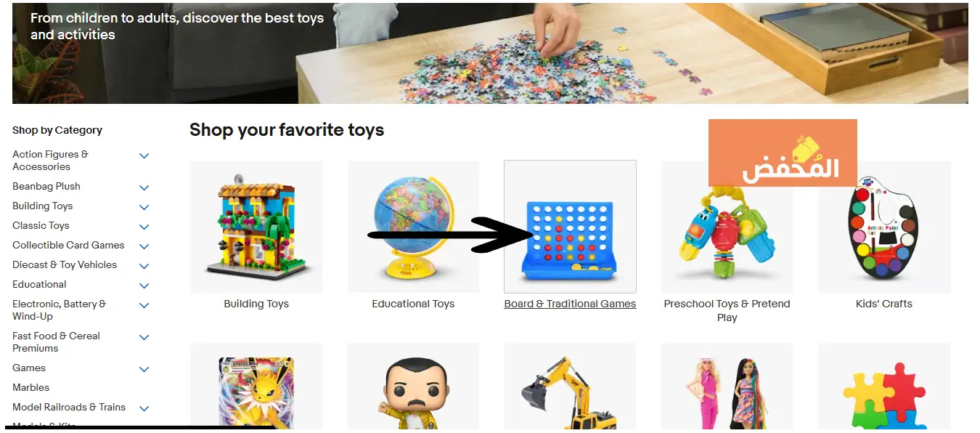The image size is (980, 433).
Task: Click the Connect Four board game image
Action: tap(571, 227)
